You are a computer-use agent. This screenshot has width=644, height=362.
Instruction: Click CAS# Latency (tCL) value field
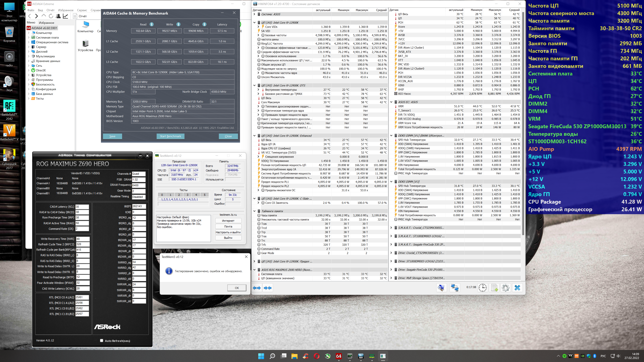pyautogui.click(x=82, y=207)
